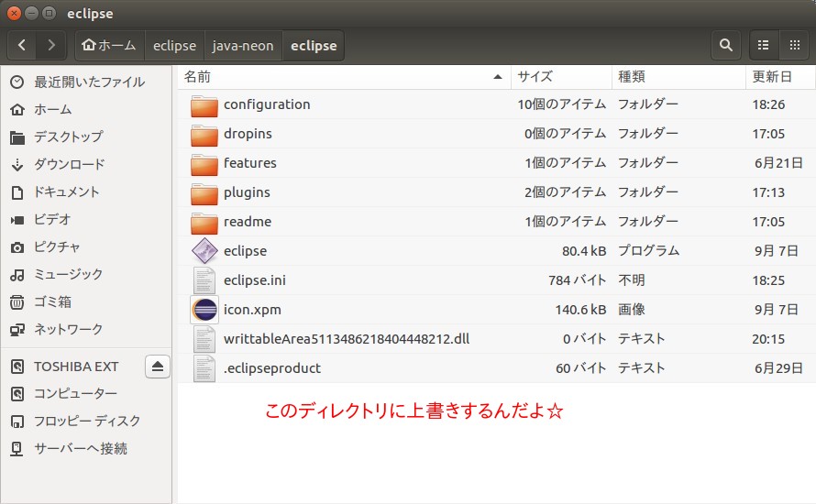
Task: Sort by 更新日 column header
Action: coord(780,77)
